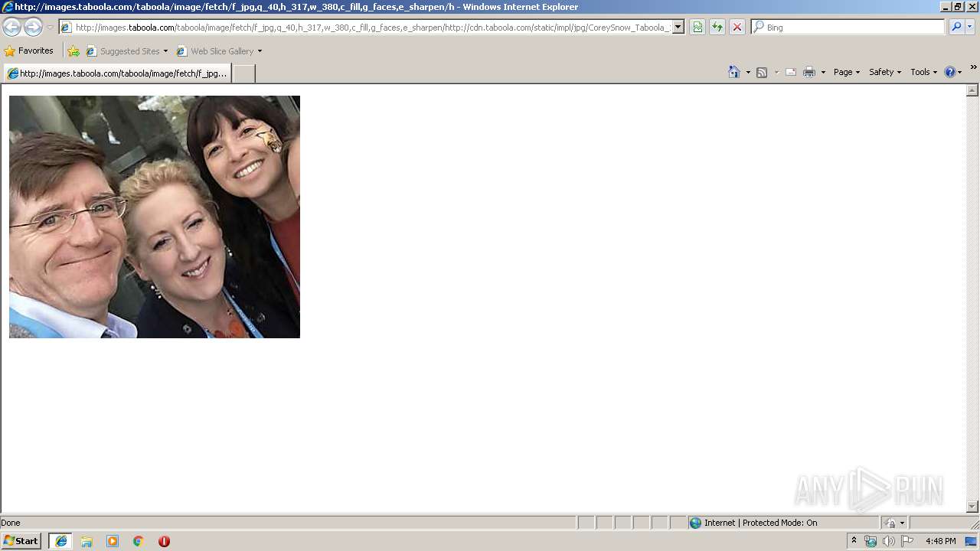
Task: Open the red Opera icon in taskbar
Action: tap(164, 541)
